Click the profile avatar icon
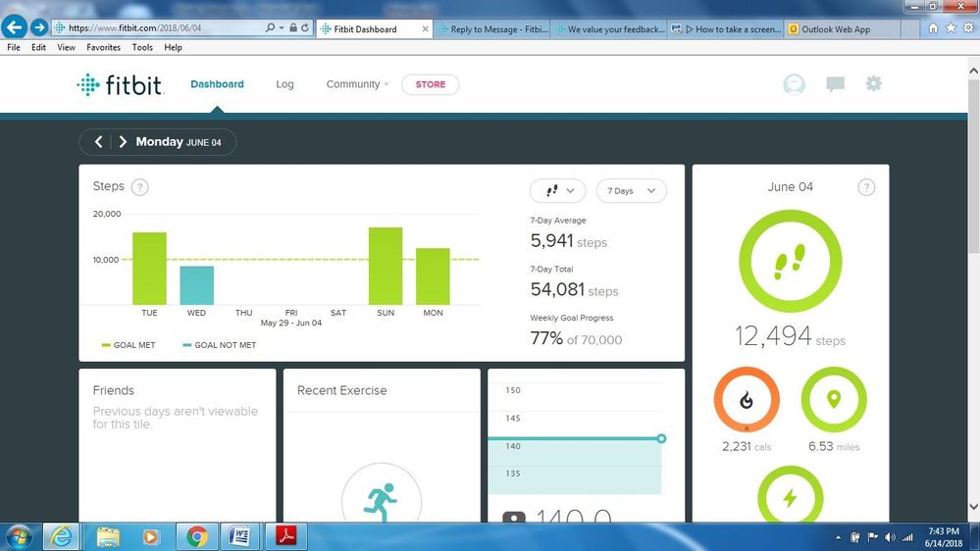Viewport: 980px width, 551px height. (794, 84)
